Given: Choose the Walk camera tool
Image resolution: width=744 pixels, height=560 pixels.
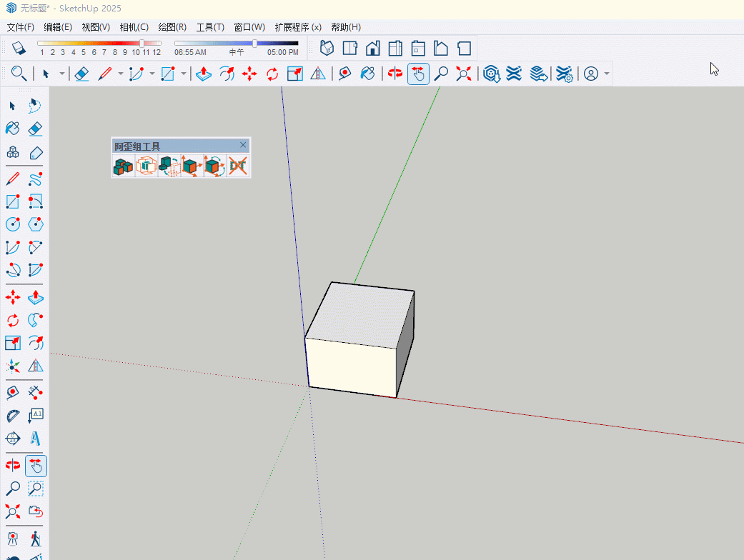Looking at the screenshot, I should (35, 537).
